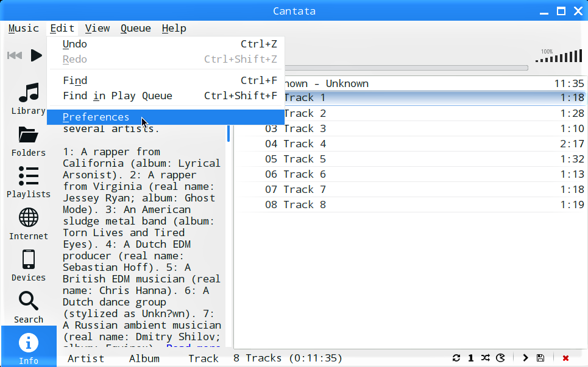Open the View menu

[97, 29]
